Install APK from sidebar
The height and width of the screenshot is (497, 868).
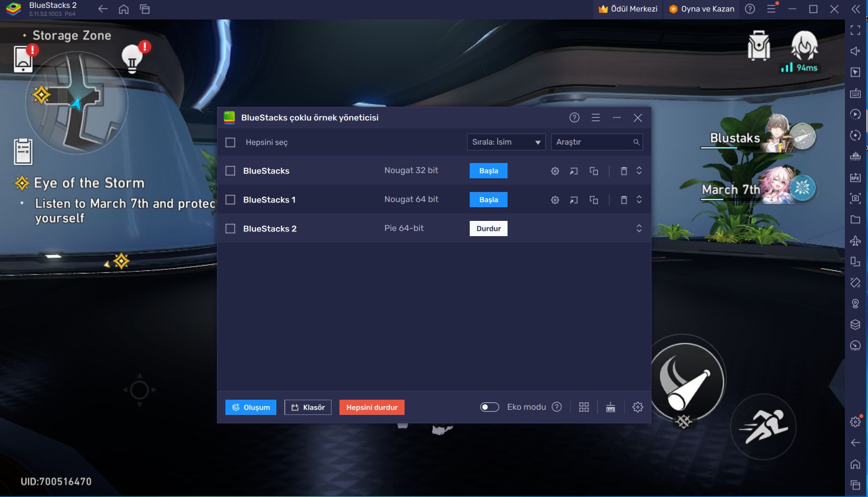855,177
